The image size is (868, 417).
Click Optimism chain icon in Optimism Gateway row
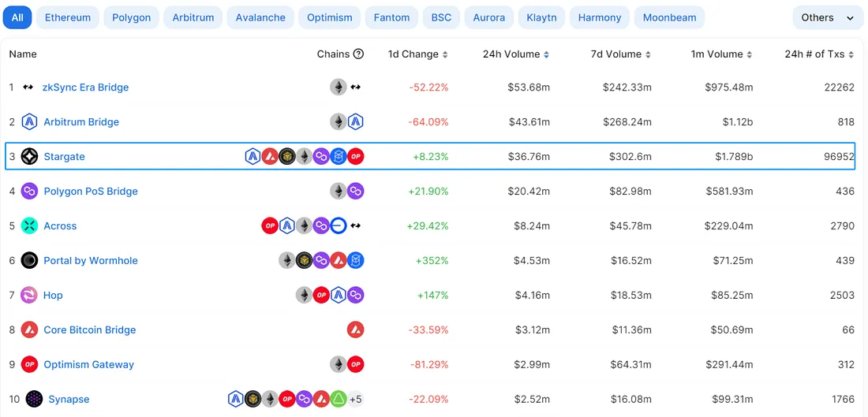click(x=355, y=364)
